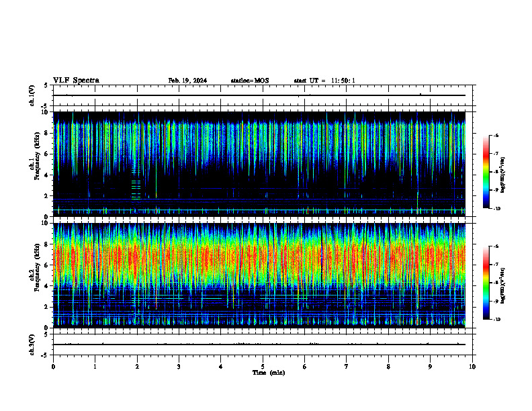Click the time axis tick label "6"

[305, 367]
